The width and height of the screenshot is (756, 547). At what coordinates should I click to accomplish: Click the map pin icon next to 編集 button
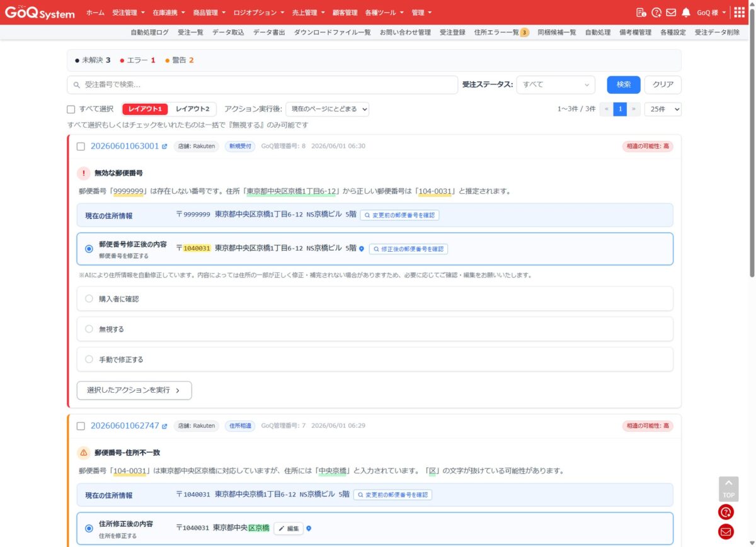(x=309, y=528)
